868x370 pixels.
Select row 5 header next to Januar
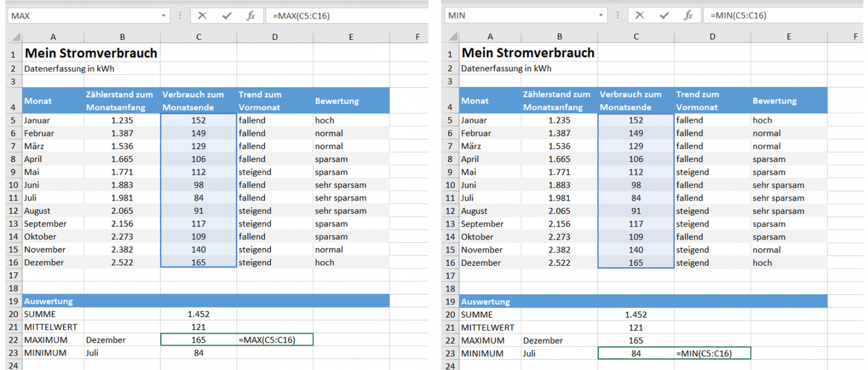(14, 120)
